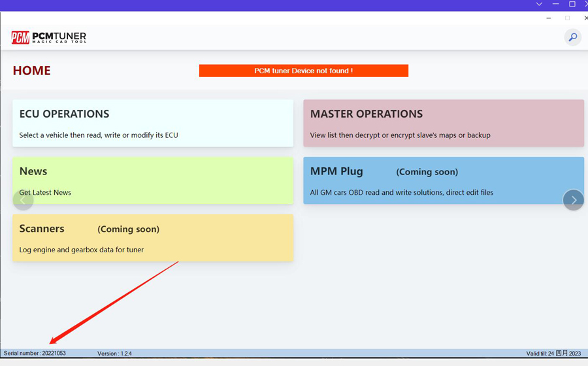Click the 'PCM tuner Device not found' banner
This screenshot has width=588, height=366.
[304, 71]
